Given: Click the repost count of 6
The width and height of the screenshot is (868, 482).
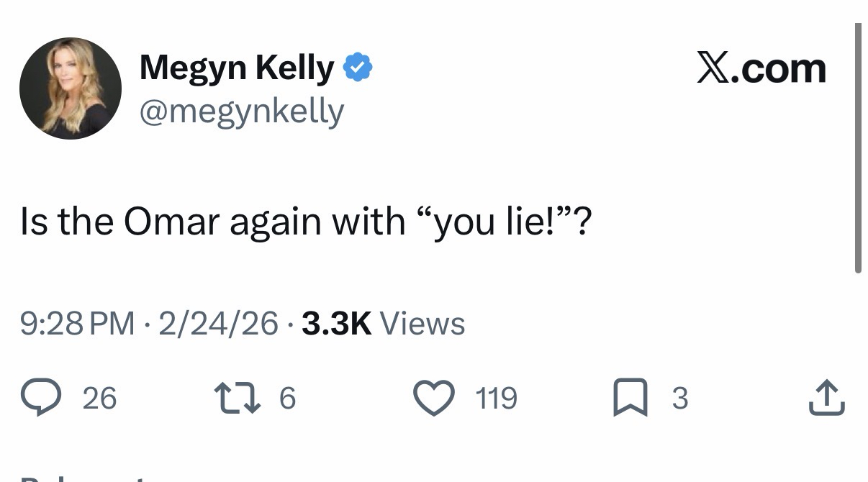Looking at the screenshot, I should [x=286, y=398].
